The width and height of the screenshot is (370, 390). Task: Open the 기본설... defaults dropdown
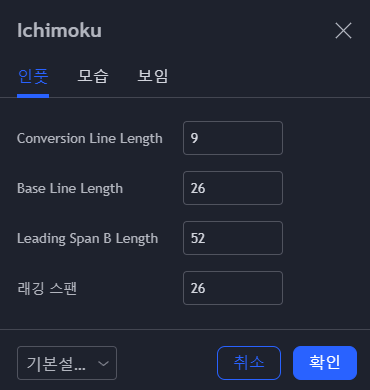tap(67, 363)
